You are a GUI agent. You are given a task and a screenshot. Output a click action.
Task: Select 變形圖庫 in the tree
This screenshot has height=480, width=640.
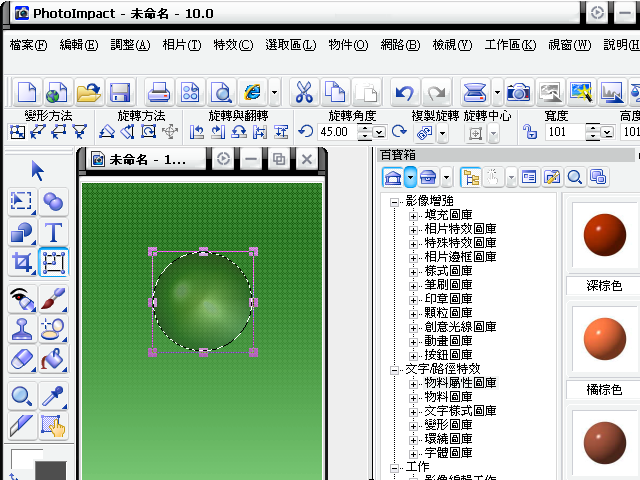click(448, 425)
